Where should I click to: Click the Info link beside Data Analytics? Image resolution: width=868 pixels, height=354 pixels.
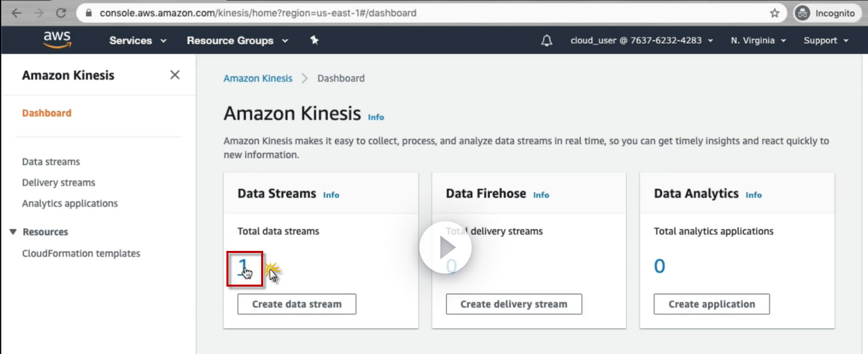753,195
